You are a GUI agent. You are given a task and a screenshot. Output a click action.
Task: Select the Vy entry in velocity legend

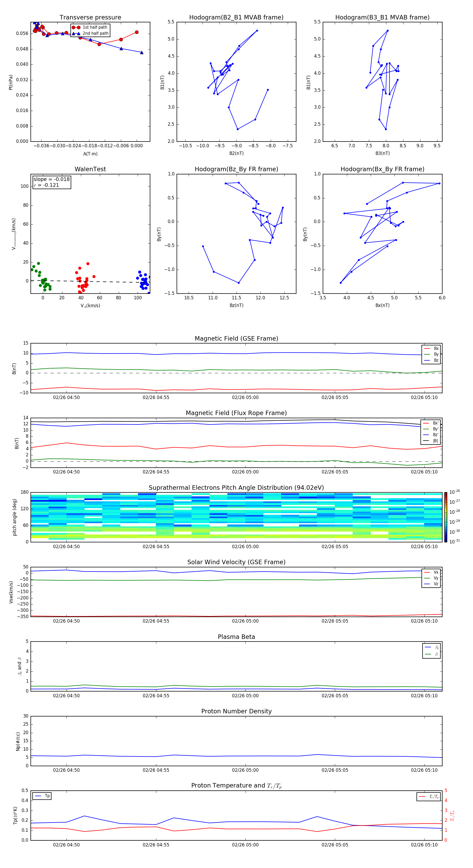(431, 578)
